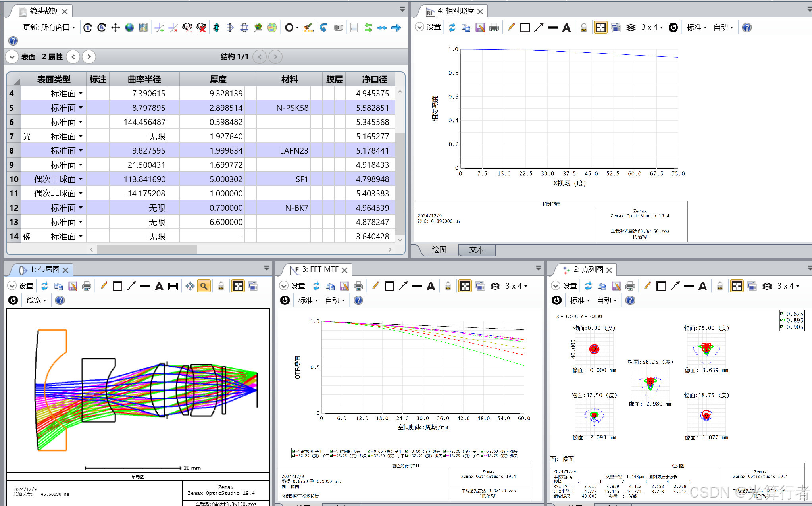
Task: Click the lock window icon in the layout toolbar
Action: 221,286
